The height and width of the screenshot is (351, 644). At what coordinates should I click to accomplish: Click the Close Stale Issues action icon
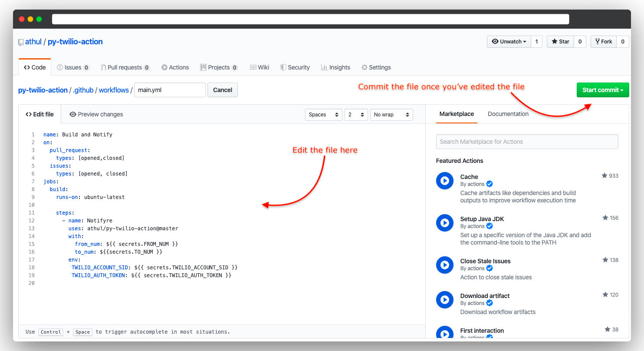444,265
